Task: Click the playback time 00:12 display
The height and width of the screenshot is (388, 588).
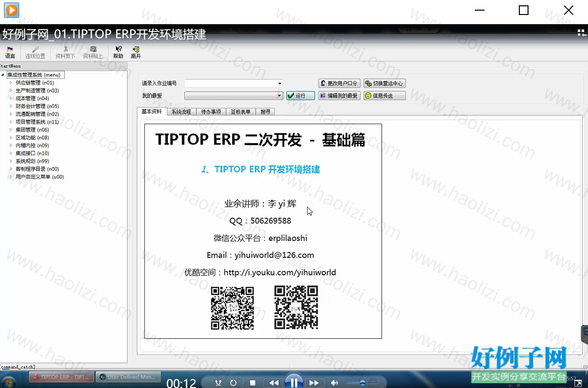Action: pos(181,383)
